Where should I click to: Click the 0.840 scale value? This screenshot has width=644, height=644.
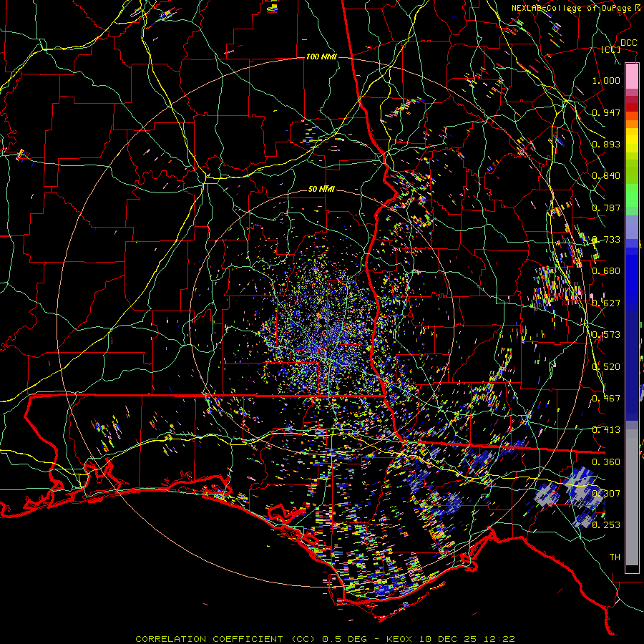pyautogui.click(x=606, y=176)
